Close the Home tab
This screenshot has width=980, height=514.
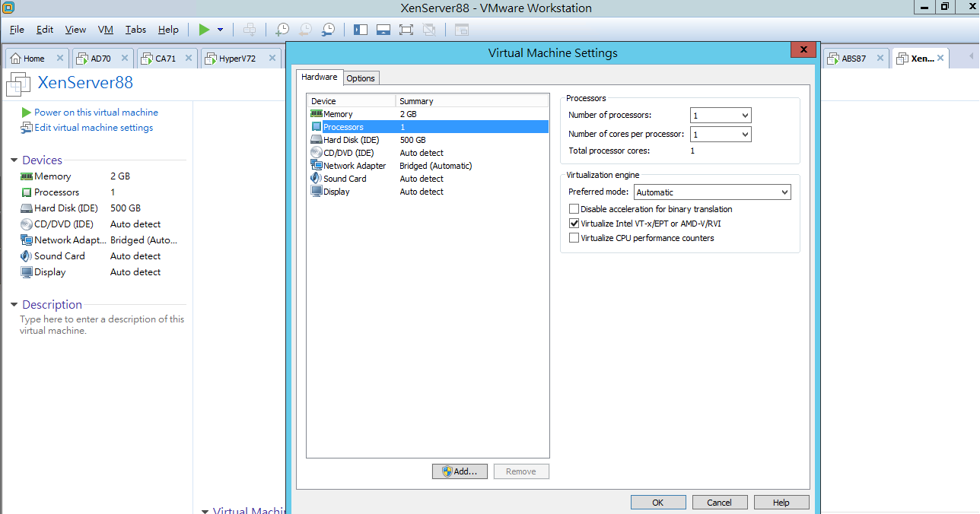[x=60, y=59]
